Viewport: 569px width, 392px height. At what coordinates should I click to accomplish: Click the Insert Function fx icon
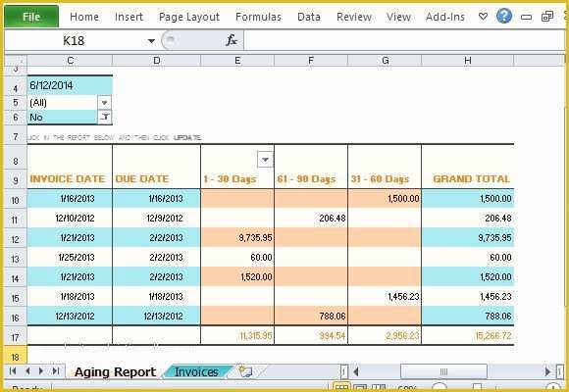(x=232, y=40)
